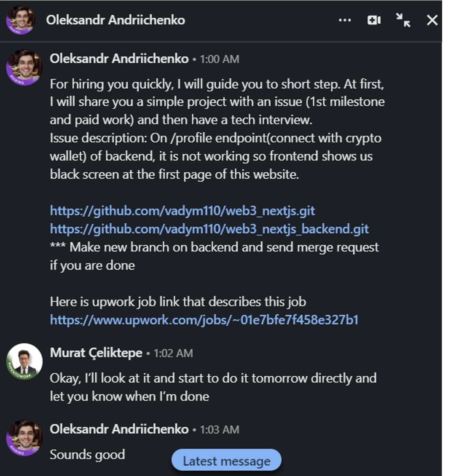
Task: Open the web3_nextjs.git GitHub link
Action: pos(182,211)
